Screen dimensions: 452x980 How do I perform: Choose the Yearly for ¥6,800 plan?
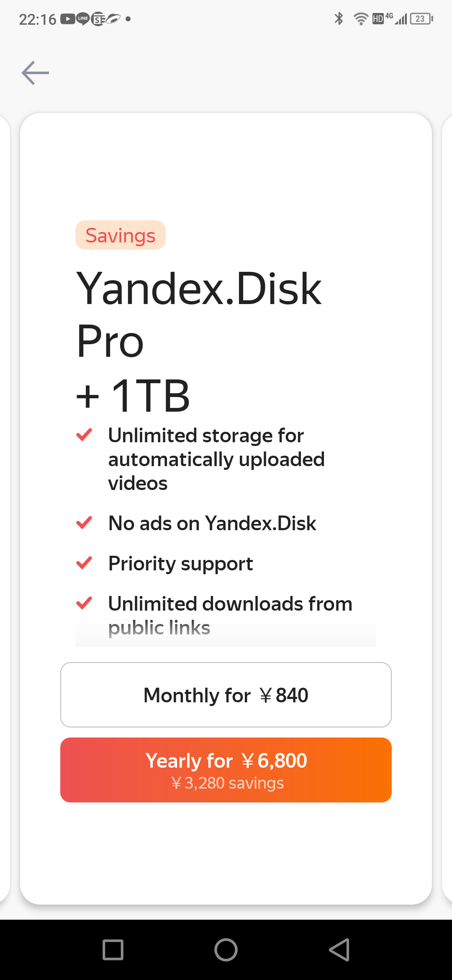(226, 770)
